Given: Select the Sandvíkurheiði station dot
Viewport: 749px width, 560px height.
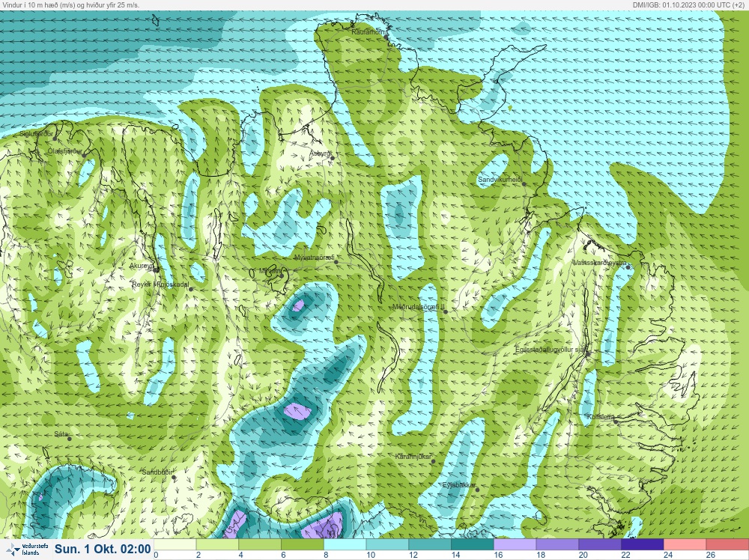Looking at the screenshot, I should point(524,184).
